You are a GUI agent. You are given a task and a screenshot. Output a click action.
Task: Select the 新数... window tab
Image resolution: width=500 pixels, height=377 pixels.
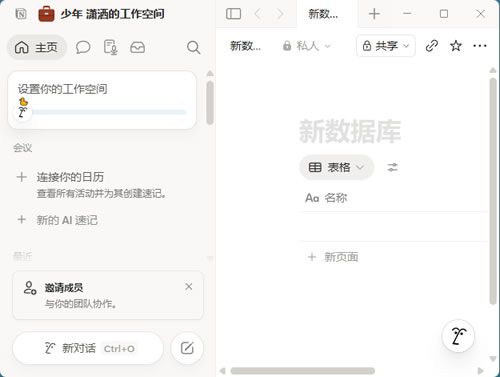pos(327,14)
